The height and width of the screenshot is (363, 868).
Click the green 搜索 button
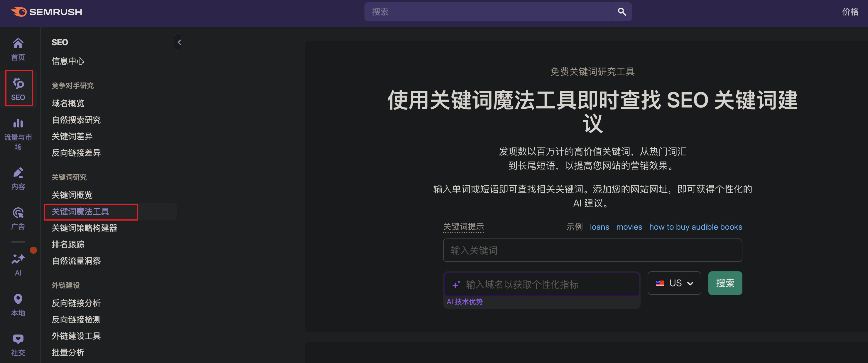tap(725, 283)
